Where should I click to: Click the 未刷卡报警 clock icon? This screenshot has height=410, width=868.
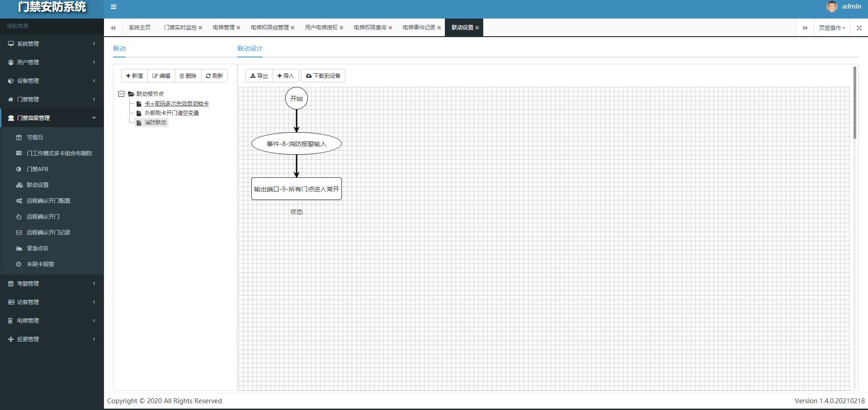click(x=19, y=264)
